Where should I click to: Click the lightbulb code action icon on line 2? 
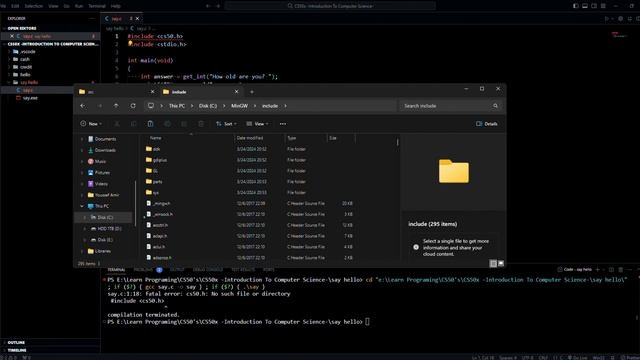[x=130, y=43]
